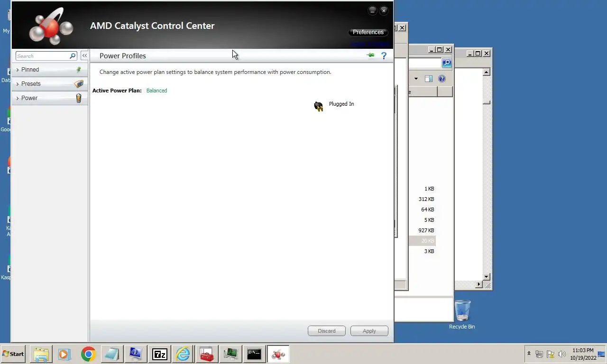The image size is (607, 364).
Task: Click the battery icon beside Power
Action: [79, 98]
